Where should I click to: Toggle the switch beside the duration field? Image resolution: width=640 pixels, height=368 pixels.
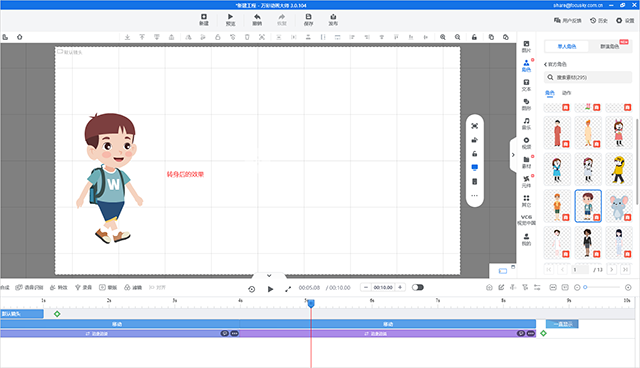(418, 287)
